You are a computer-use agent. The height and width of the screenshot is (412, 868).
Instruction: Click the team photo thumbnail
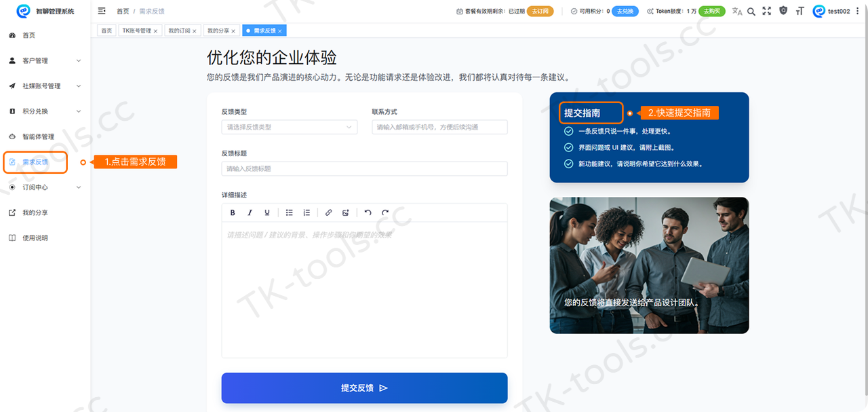coord(649,265)
